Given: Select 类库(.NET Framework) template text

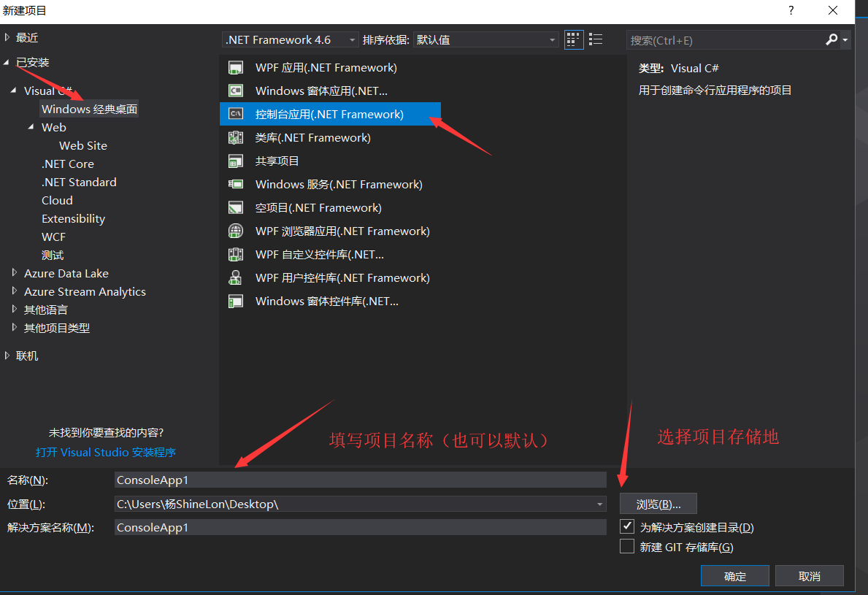Looking at the screenshot, I should [x=312, y=138].
